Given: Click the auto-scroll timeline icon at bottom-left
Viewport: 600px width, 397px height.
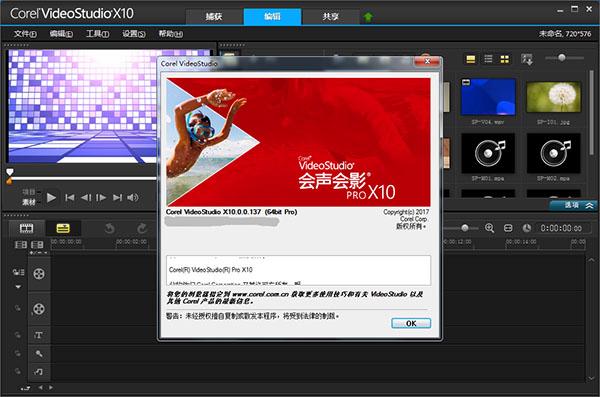Looking at the screenshot, I should (x=25, y=388).
